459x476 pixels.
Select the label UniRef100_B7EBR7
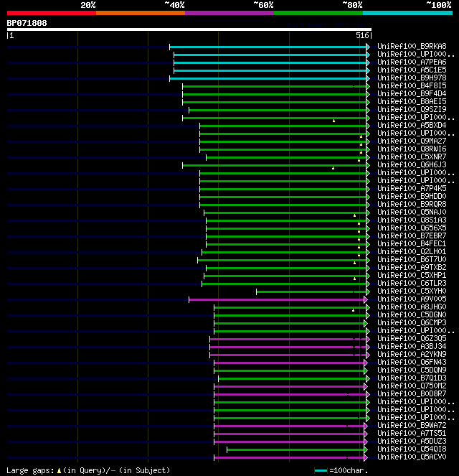click(x=412, y=235)
